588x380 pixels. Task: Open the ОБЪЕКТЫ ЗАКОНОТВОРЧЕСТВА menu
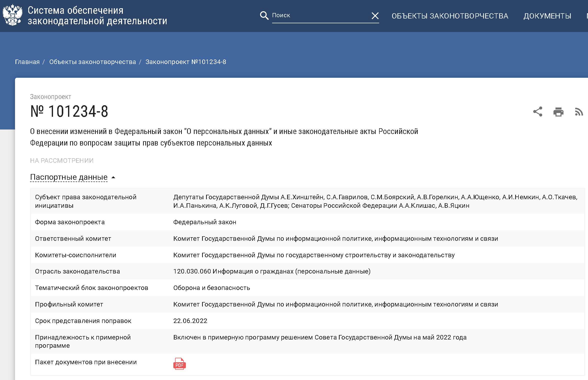click(x=450, y=16)
